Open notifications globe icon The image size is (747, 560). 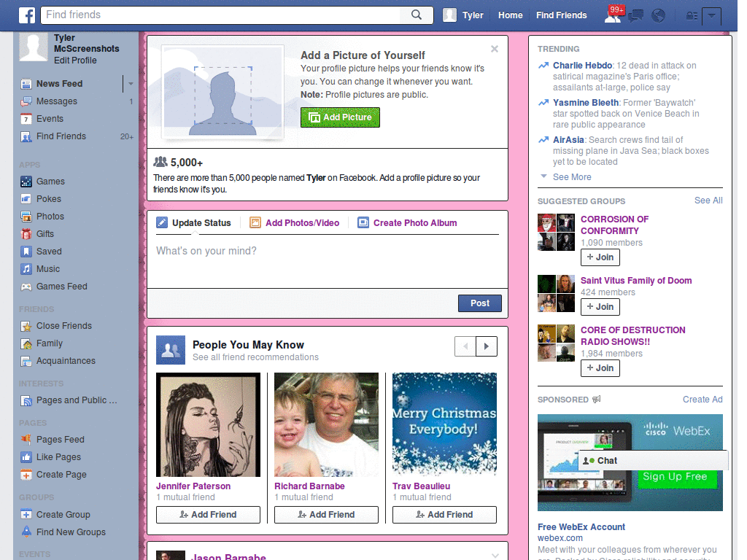[x=659, y=16]
